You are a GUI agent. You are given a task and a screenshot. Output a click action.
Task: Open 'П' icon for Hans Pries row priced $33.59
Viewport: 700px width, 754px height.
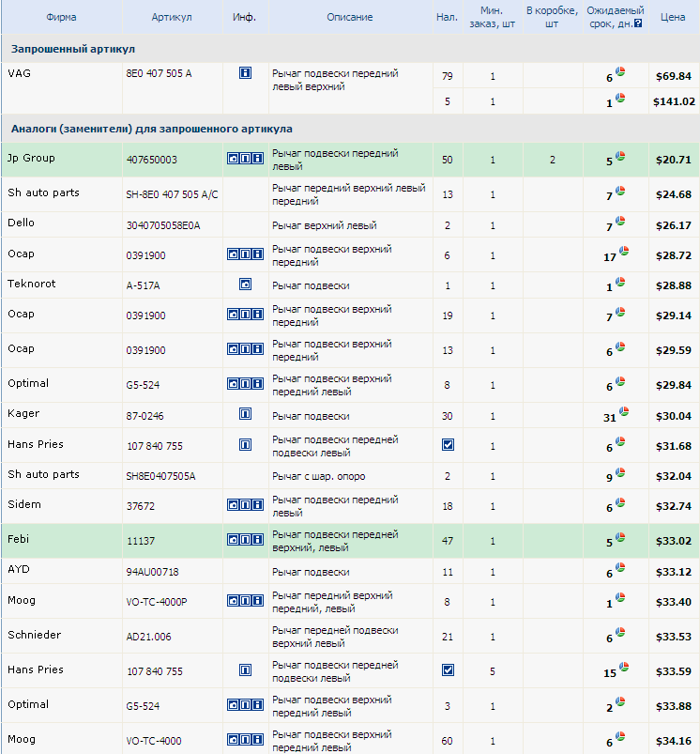coord(245,669)
